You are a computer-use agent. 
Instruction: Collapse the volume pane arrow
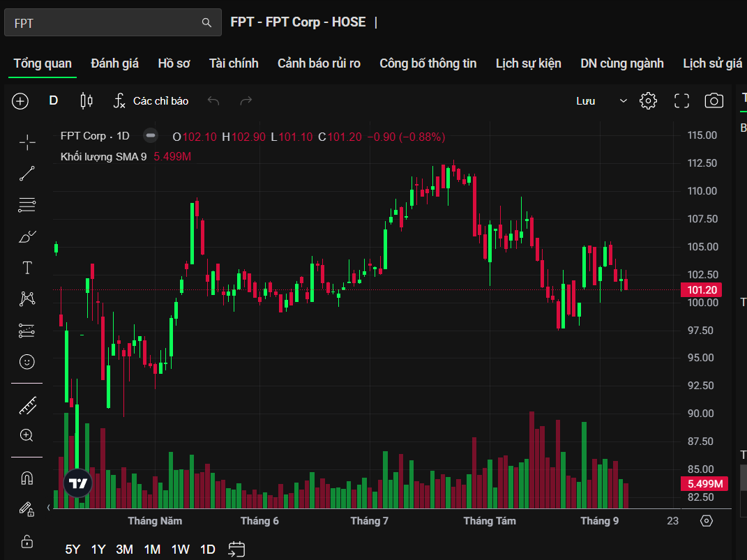tap(49, 508)
